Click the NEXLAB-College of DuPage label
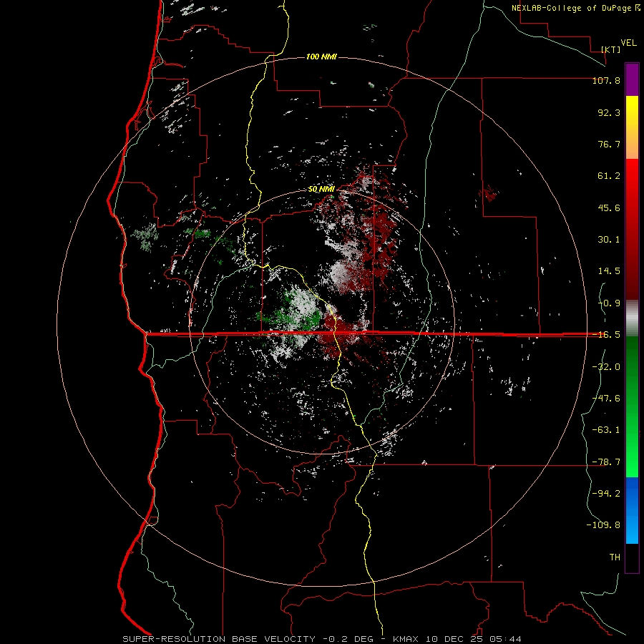644x644 pixels. pos(575,8)
